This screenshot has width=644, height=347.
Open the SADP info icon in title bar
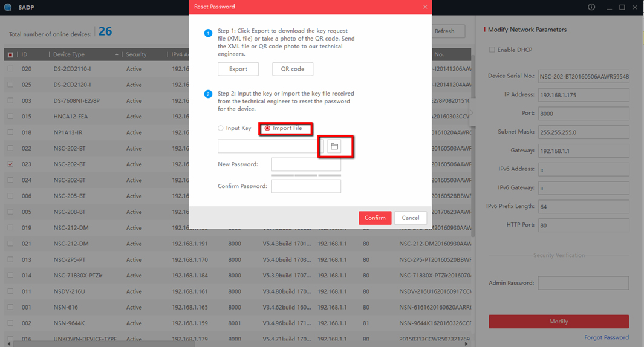pos(591,7)
